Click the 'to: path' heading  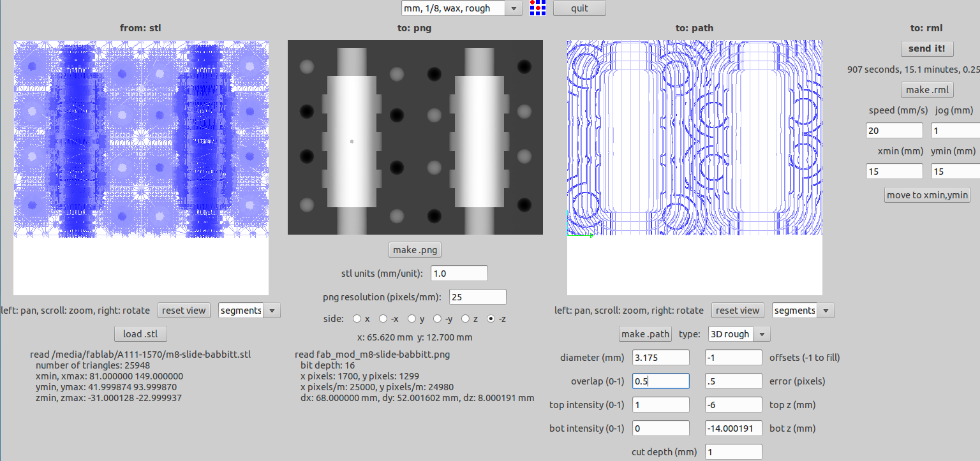click(694, 28)
